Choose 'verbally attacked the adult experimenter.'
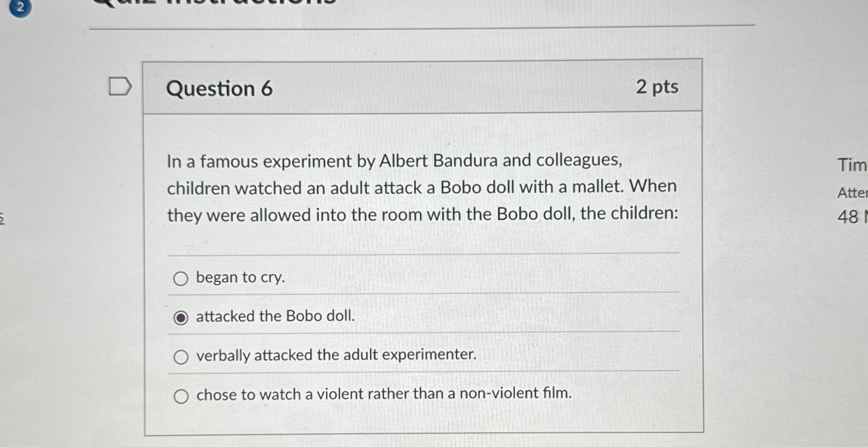Screen dimensions: 868x447 181,355
